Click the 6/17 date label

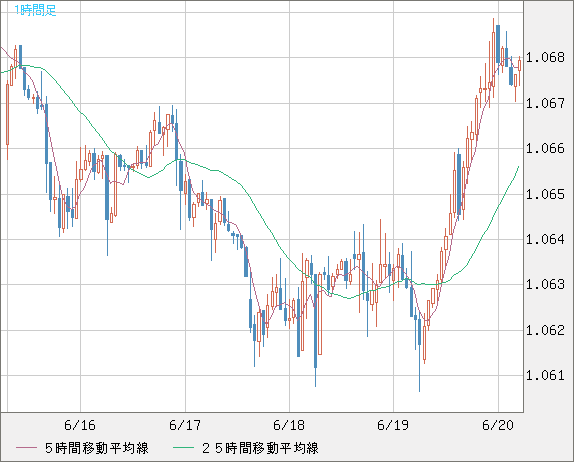[x=185, y=425]
